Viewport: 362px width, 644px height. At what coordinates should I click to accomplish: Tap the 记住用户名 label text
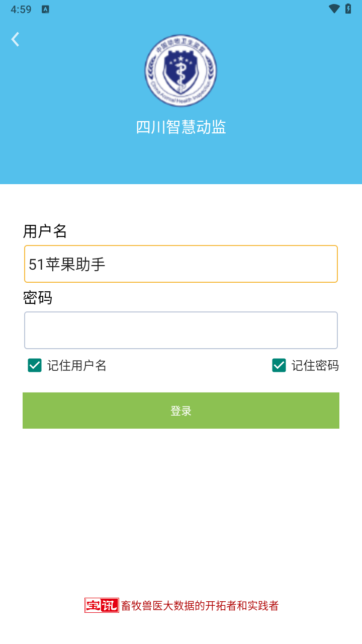coord(77,366)
